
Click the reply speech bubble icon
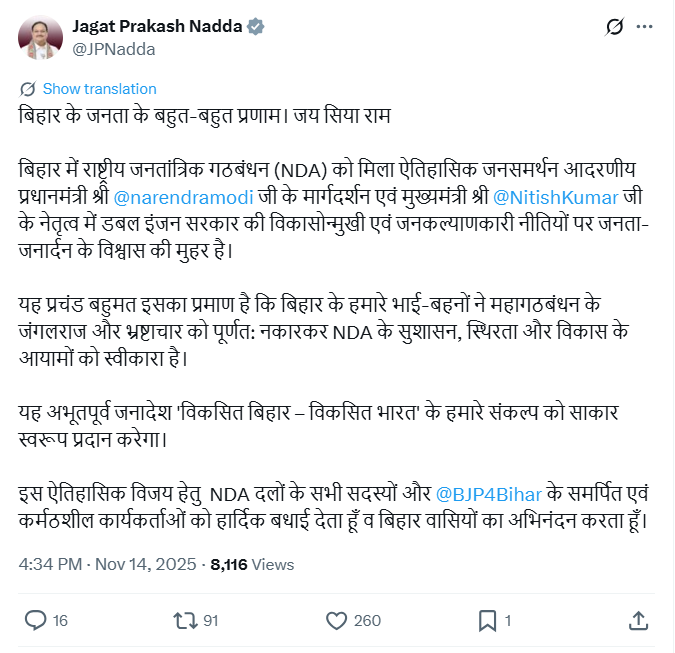pos(35,621)
